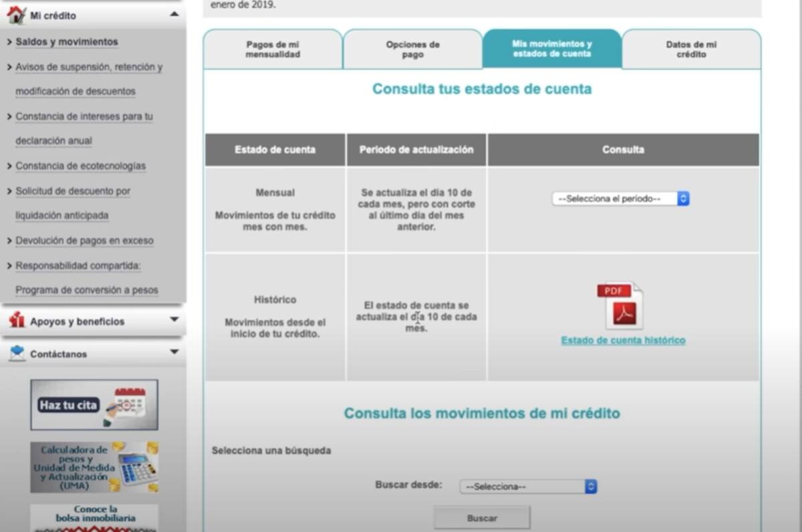Open Devolución de pagos en exceso link
Viewport: 802px width, 532px height.
point(84,241)
